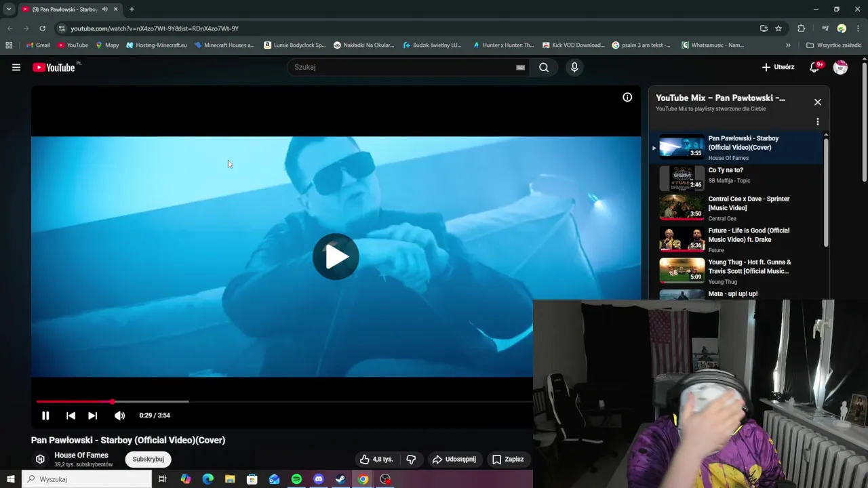Click the address bar URL
Image resolution: width=868 pixels, height=488 pixels.
tap(155, 28)
